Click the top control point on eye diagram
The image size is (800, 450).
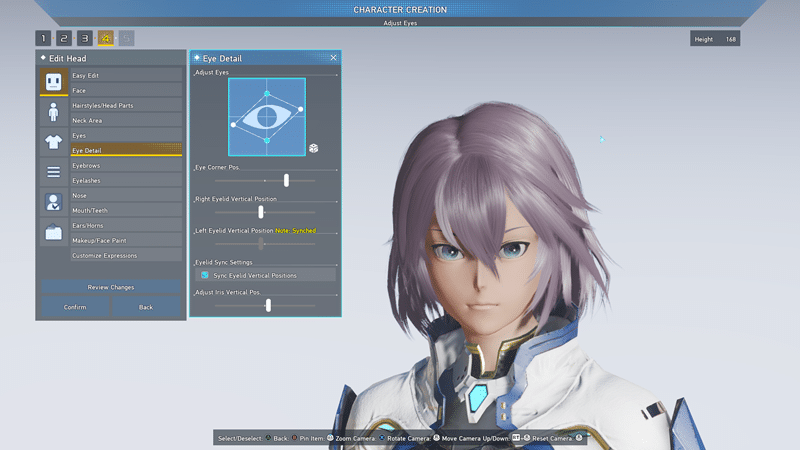click(x=267, y=94)
